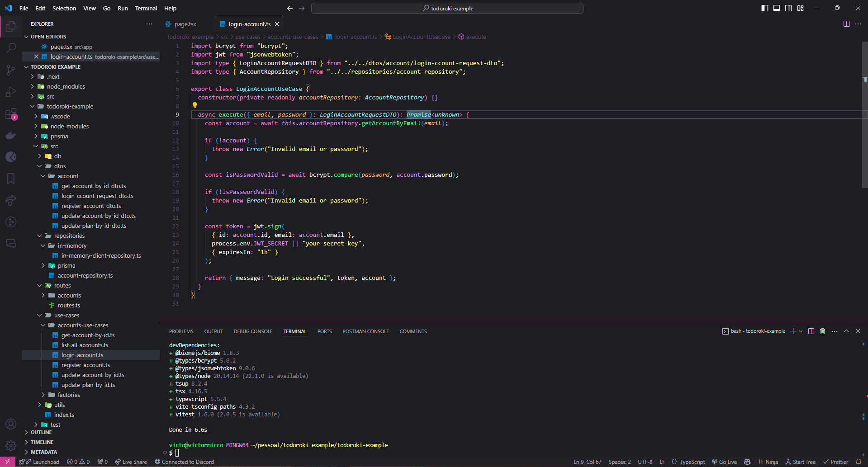
Task: Open notifications bell in status bar
Action: point(858,462)
